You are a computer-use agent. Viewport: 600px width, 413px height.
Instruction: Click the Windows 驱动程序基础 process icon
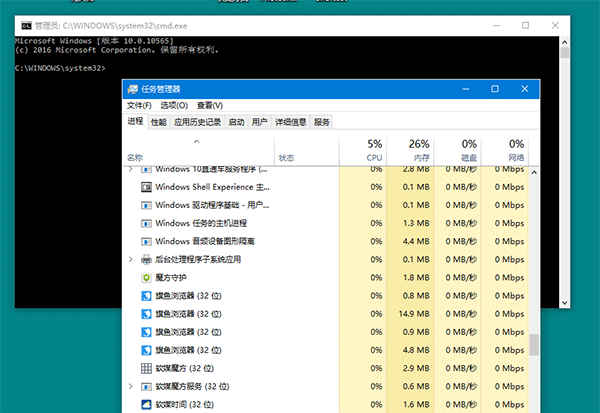pos(146,205)
